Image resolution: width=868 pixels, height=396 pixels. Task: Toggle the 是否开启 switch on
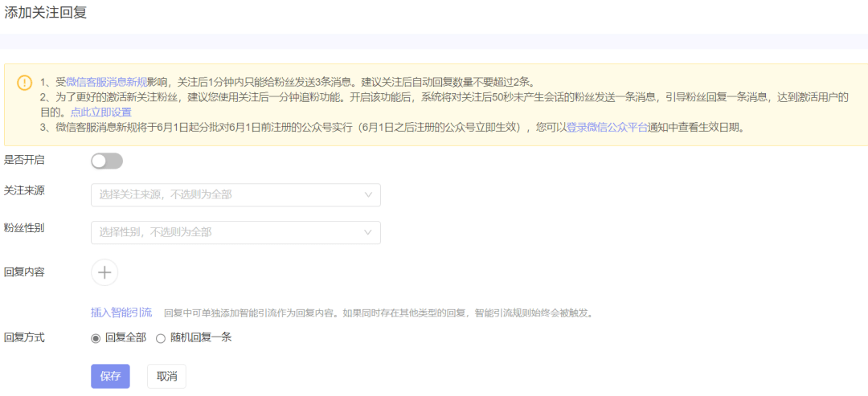(x=107, y=161)
